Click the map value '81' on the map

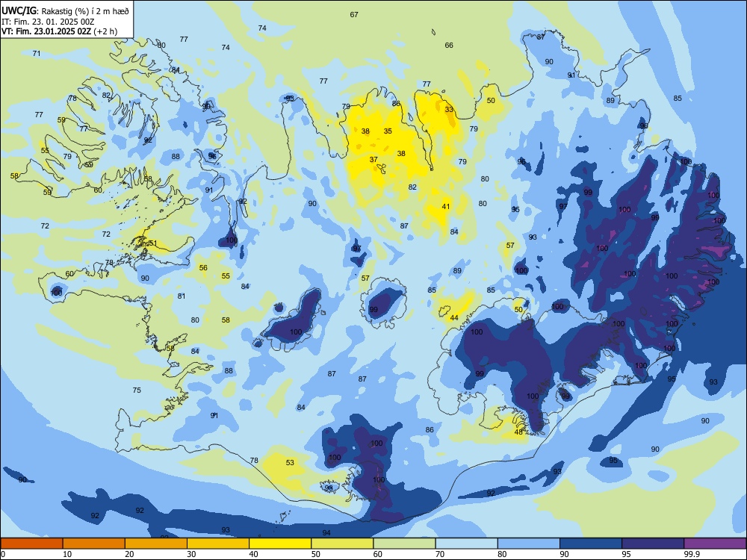tap(181, 296)
